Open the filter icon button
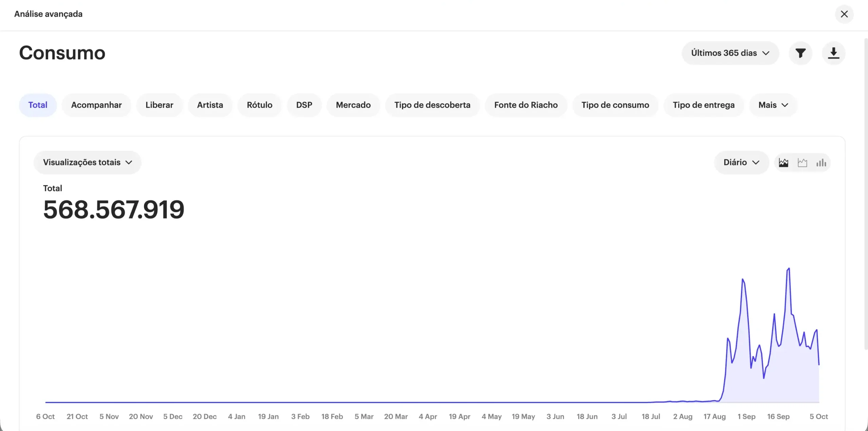This screenshot has width=868, height=431. 800,53
